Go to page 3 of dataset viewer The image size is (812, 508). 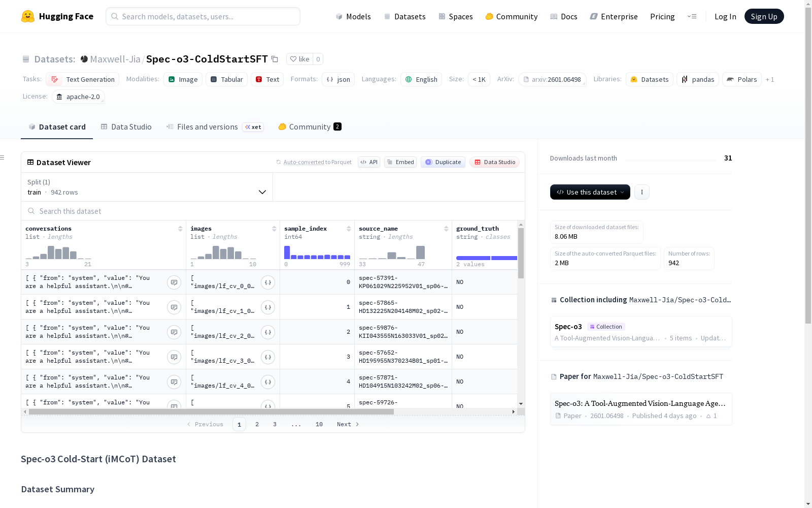(275, 424)
